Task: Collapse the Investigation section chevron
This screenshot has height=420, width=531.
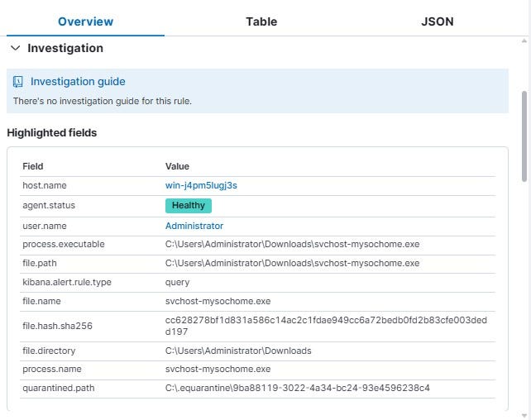Action: [15, 48]
